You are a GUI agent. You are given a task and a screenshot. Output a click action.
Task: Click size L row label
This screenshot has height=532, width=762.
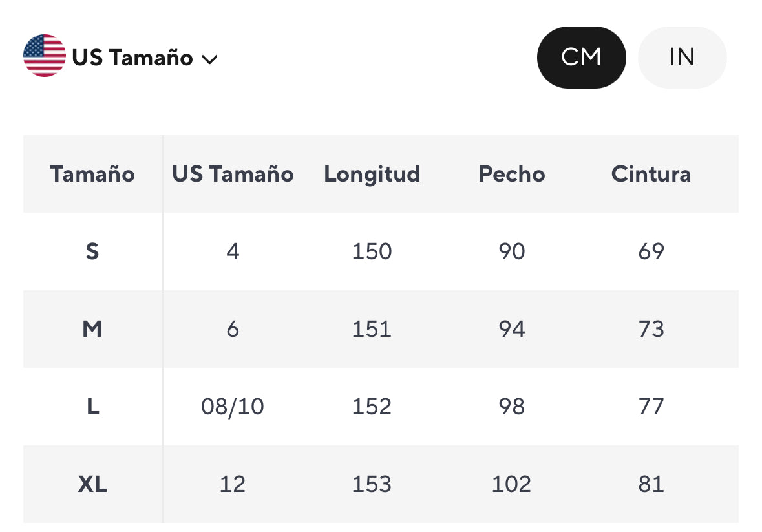click(x=92, y=407)
